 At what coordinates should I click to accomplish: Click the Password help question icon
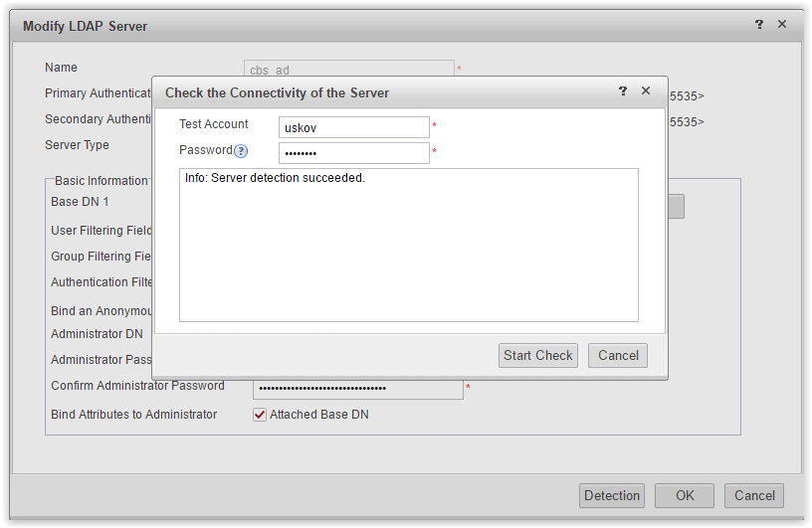click(241, 151)
